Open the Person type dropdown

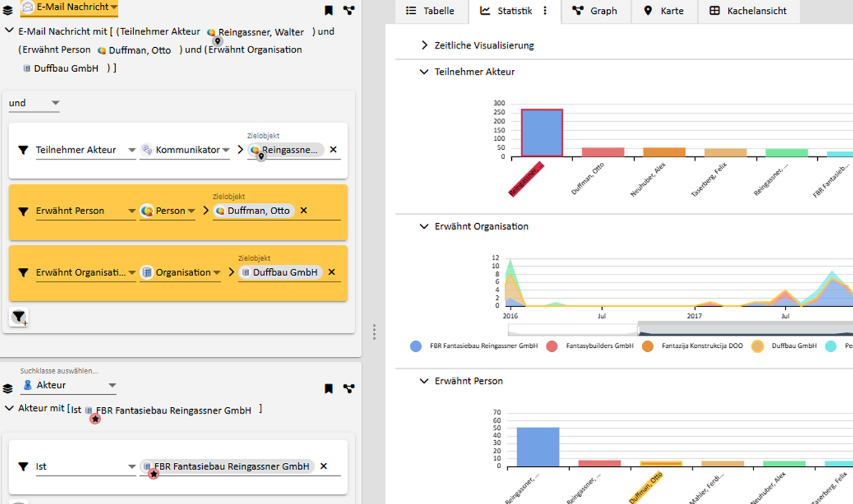pyautogui.click(x=168, y=211)
